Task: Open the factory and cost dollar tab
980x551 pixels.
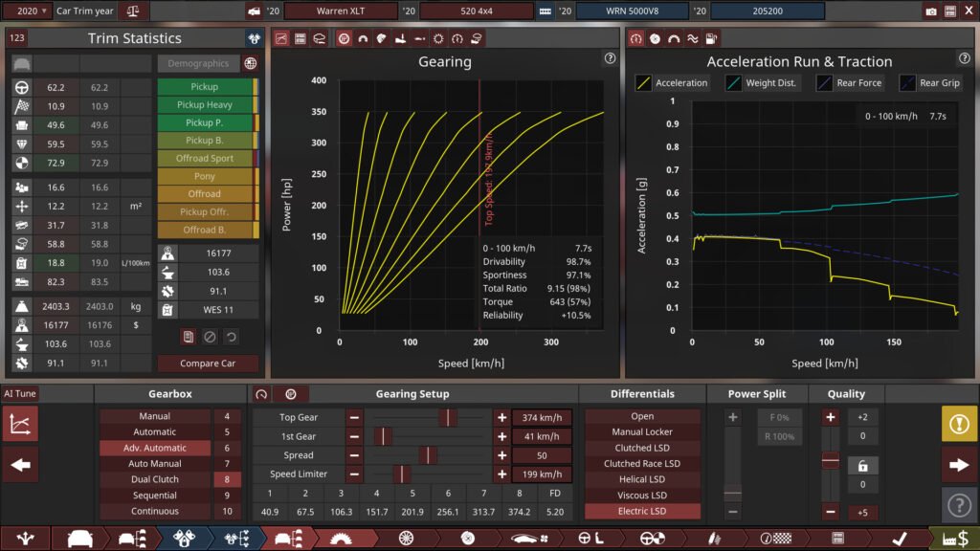Action: coord(954,539)
